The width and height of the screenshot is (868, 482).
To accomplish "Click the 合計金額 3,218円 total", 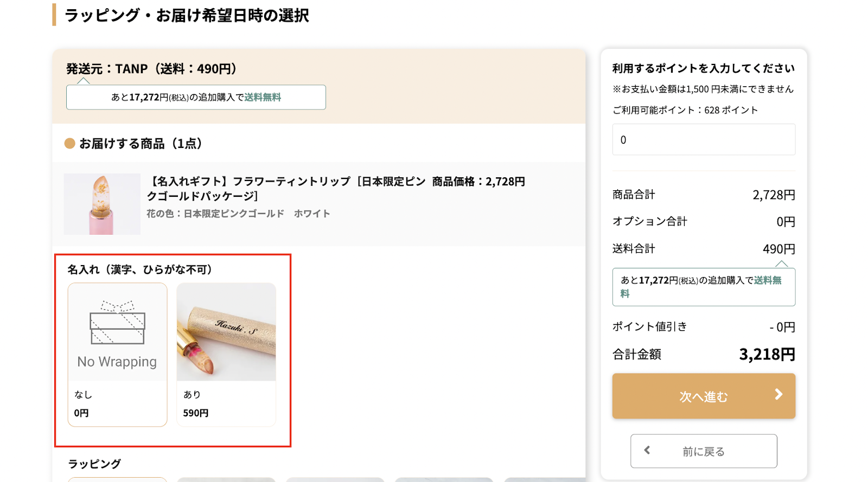I will (767, 355).
